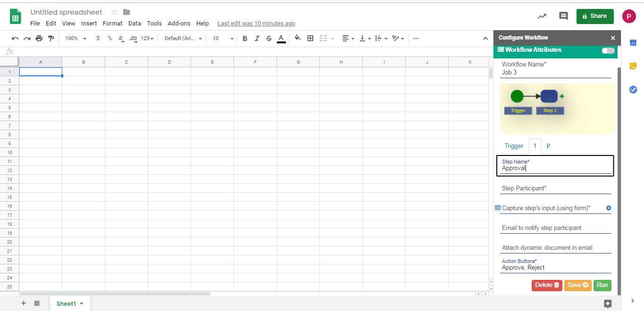Screen dimensions: 644x311
Task: Open the font size dropdown
Action: 223,39
